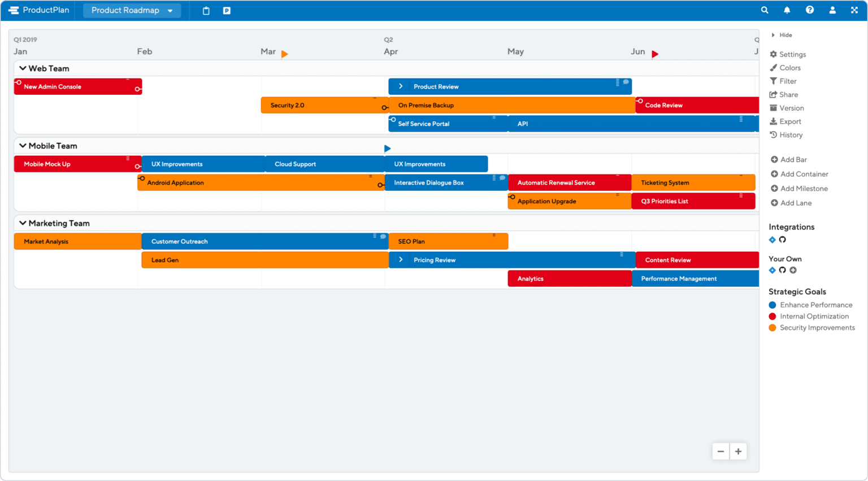Screen dimensions: 868x481
Task: Select the GitHub integration icon
Action: tap(782, 239)
